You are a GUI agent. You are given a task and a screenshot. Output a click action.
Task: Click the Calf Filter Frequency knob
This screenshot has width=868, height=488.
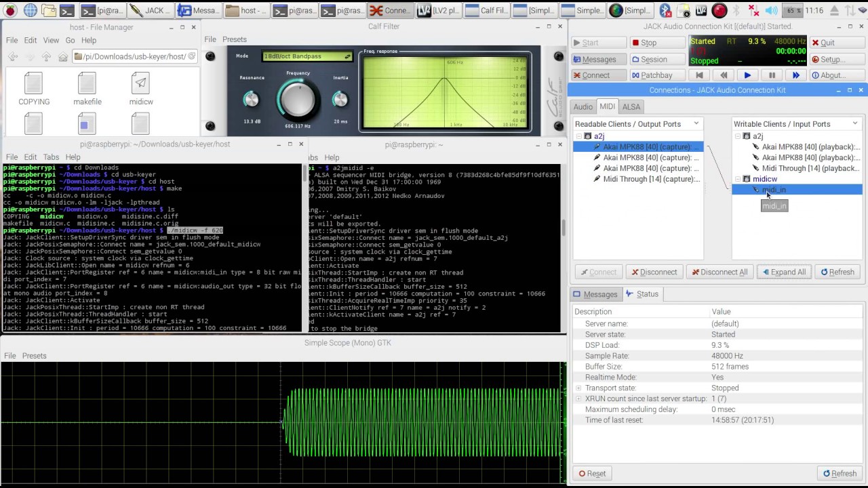coord(298,100)
